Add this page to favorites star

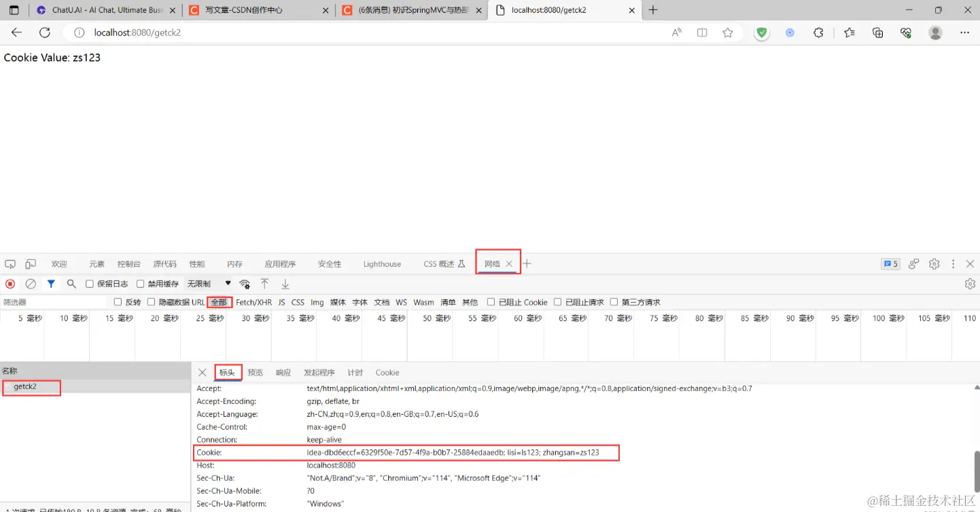(728, 33)
